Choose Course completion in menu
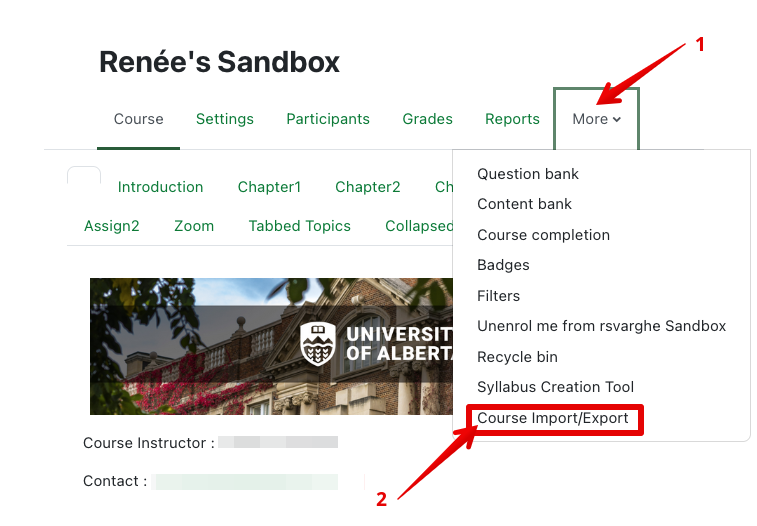757x526 pixels. (543, 235)
